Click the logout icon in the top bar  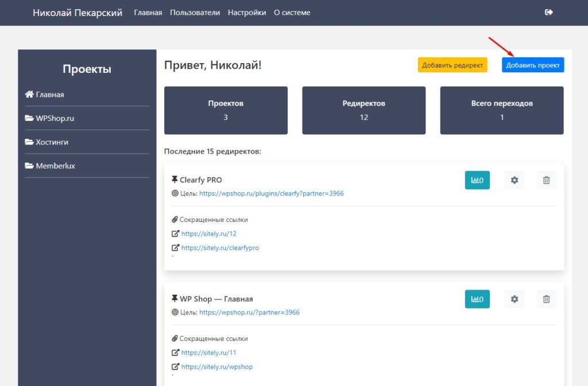(548, 13)
